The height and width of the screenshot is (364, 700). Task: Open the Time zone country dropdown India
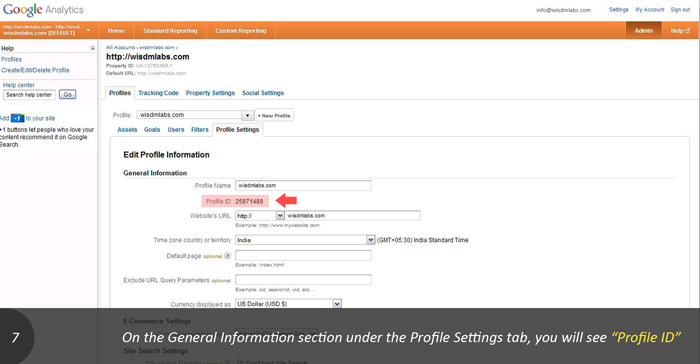[x=305, y=240]
